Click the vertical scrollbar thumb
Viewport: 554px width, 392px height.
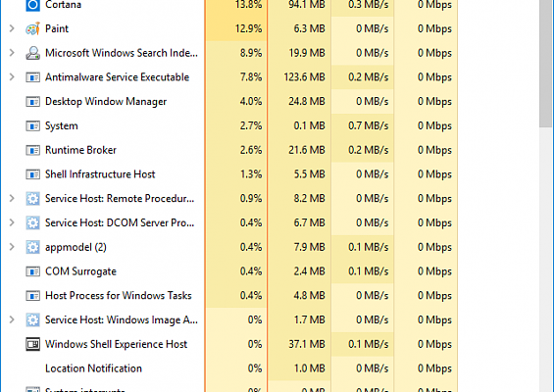(546, 64)
